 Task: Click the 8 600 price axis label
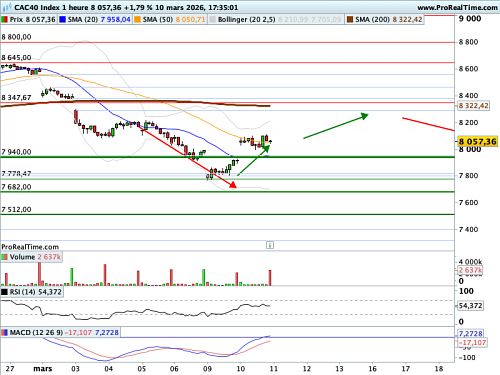468,69
